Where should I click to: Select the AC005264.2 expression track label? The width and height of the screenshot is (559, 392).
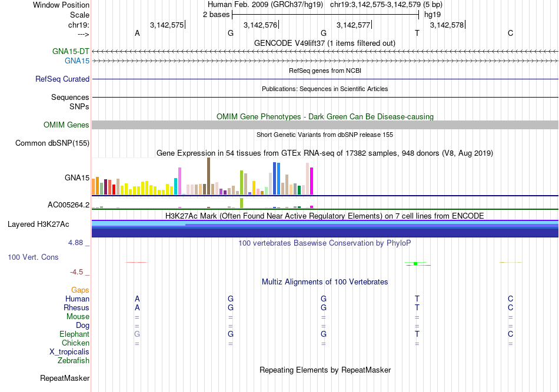(68, 205)
